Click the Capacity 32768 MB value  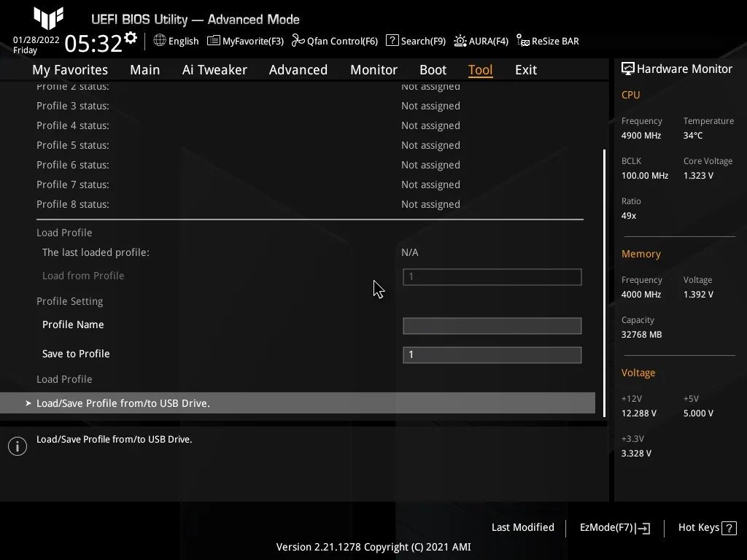[642, 334]
